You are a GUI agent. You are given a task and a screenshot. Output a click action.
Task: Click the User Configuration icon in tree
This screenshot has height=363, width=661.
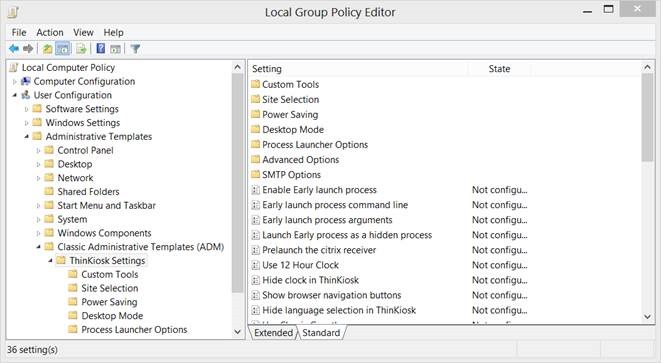coord(26,95)
